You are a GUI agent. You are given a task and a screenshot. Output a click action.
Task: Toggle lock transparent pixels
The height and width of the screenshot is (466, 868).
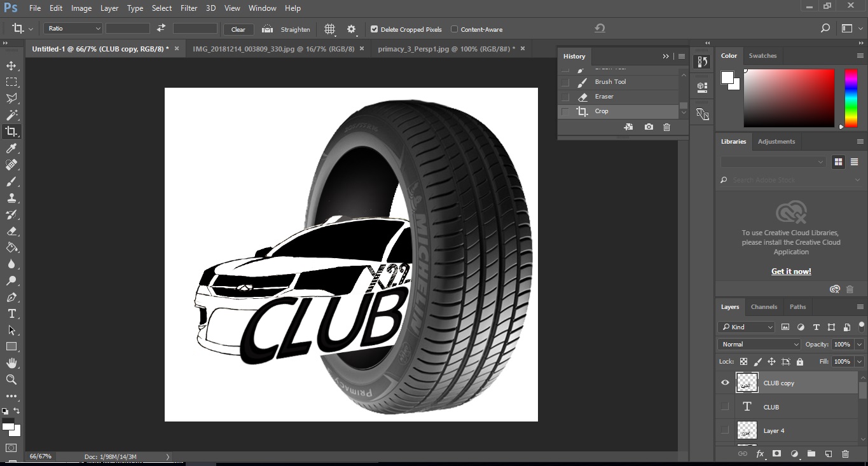click(743, 361)
